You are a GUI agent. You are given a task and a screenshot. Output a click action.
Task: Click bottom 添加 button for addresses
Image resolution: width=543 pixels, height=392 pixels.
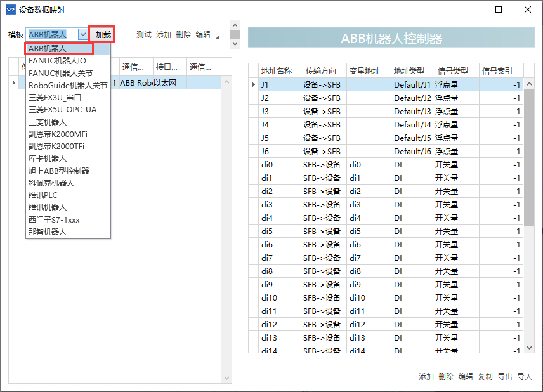pyautogui.click(x=426, y=376)
